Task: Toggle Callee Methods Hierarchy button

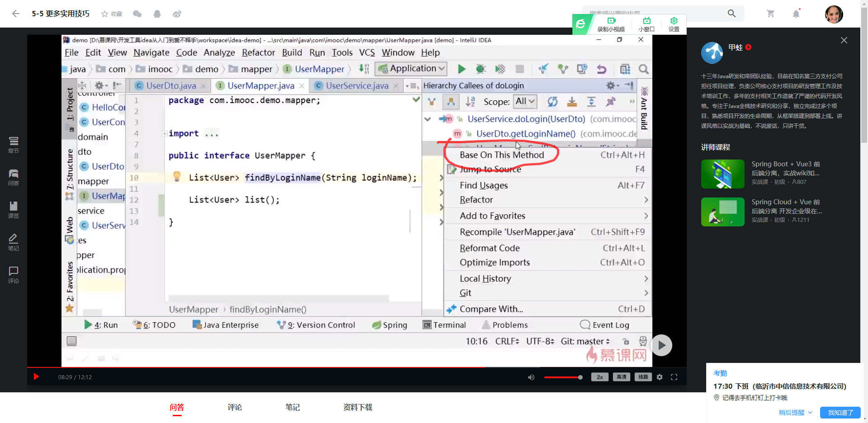Action: tap(451, 102)
